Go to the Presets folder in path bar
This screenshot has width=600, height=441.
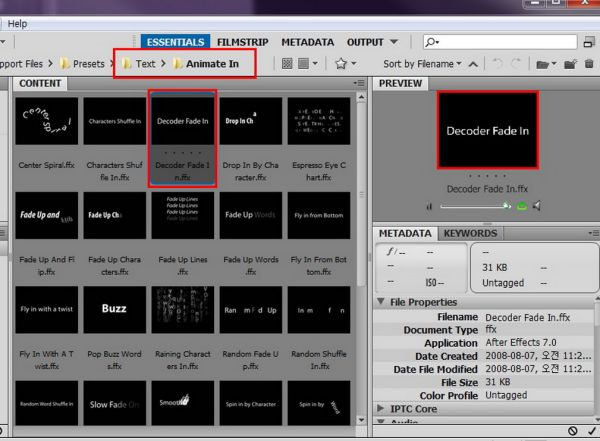82,64
